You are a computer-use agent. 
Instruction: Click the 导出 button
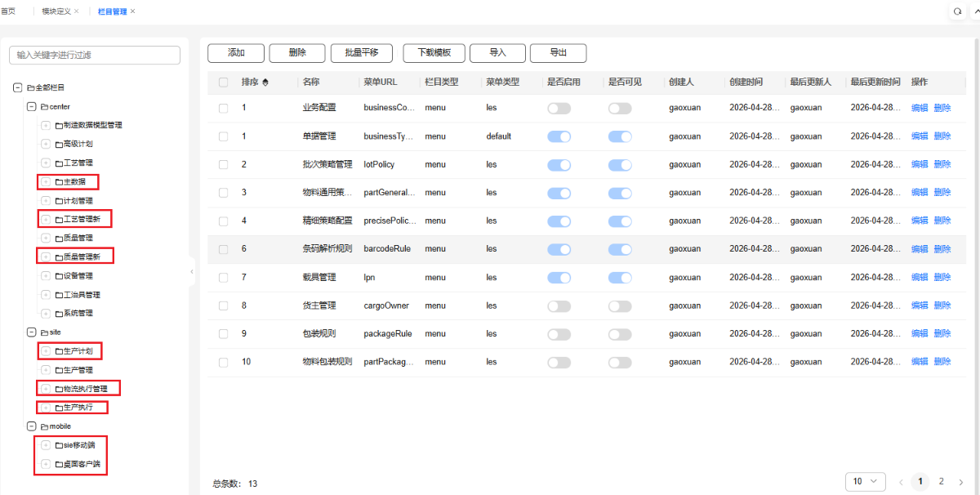tap(558, 53)
